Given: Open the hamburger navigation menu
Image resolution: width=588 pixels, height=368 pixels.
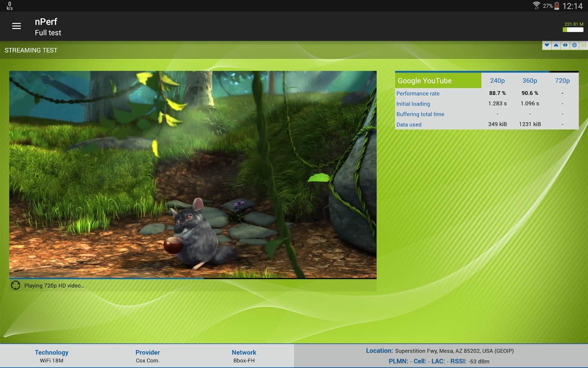Looking at the screenshot, I should [16, 26].
